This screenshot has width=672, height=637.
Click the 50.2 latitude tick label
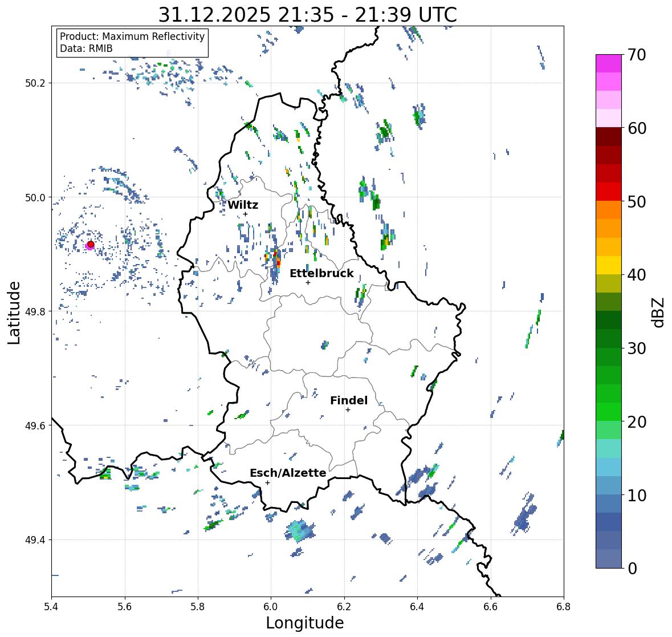pos(35,83)
